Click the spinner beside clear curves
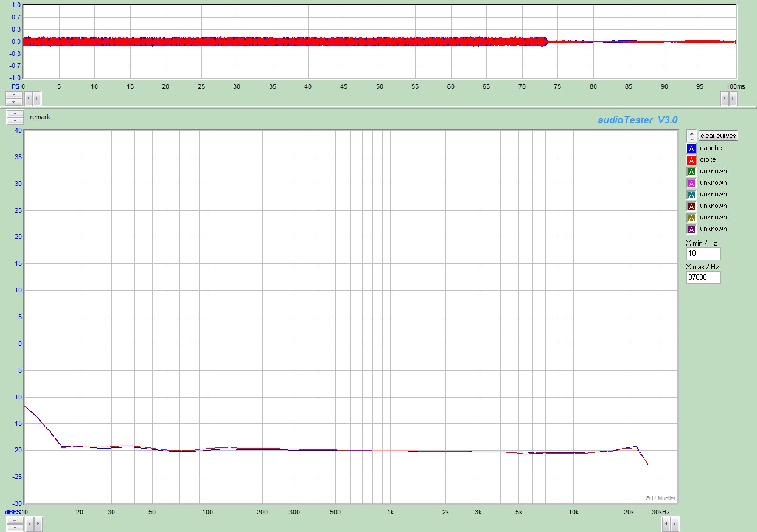 coord(692,136)
